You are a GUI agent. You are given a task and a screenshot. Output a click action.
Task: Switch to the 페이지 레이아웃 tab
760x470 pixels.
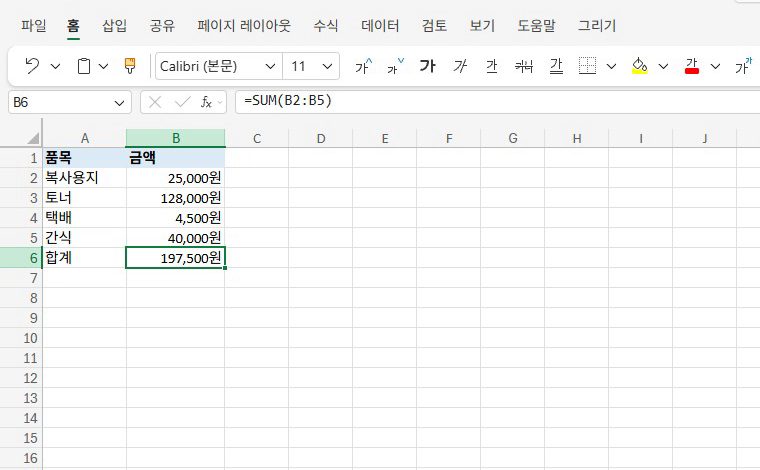click(244, 26)
